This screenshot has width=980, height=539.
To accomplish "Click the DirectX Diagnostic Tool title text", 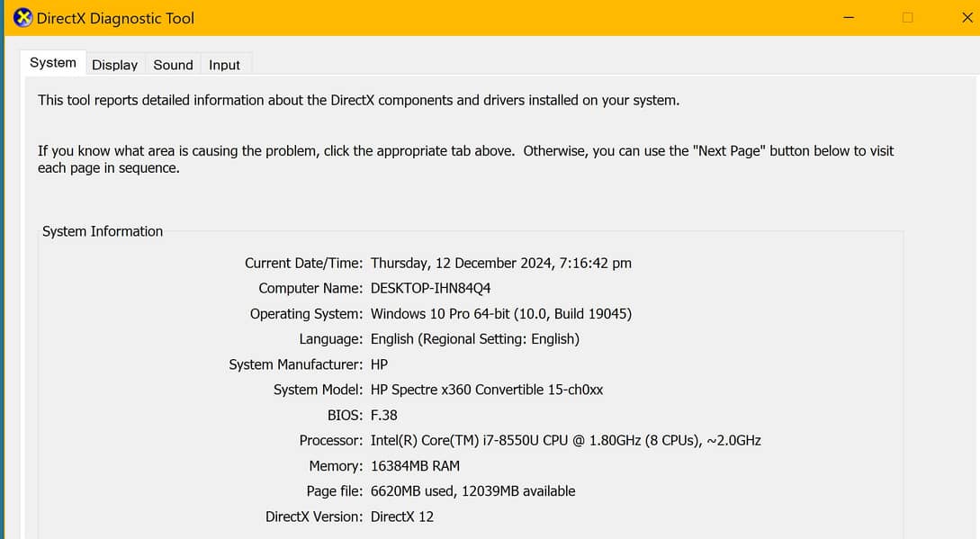I will tap(115, 18).
